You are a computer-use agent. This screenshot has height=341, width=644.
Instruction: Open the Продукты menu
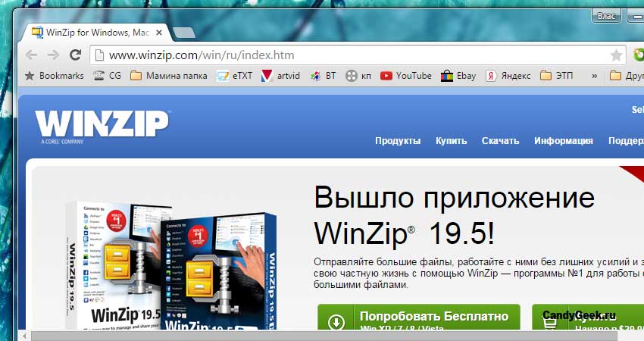[x=398, y=141]
